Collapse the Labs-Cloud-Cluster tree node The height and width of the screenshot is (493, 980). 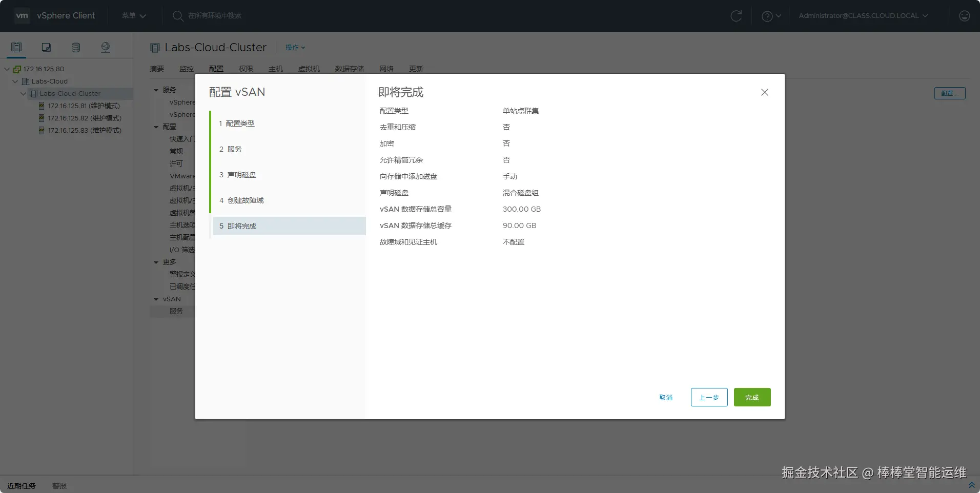tap(24, 94)
